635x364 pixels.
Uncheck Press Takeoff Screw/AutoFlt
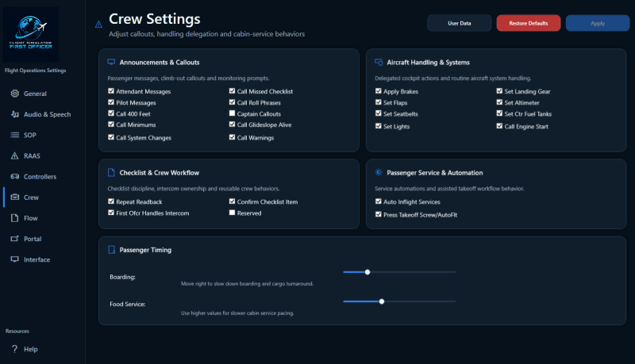(379, 214)
